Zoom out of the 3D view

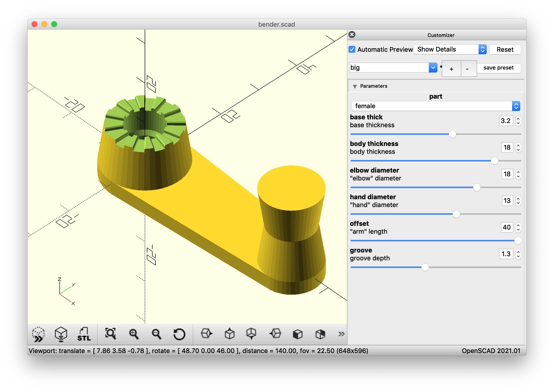pos(156,334)
